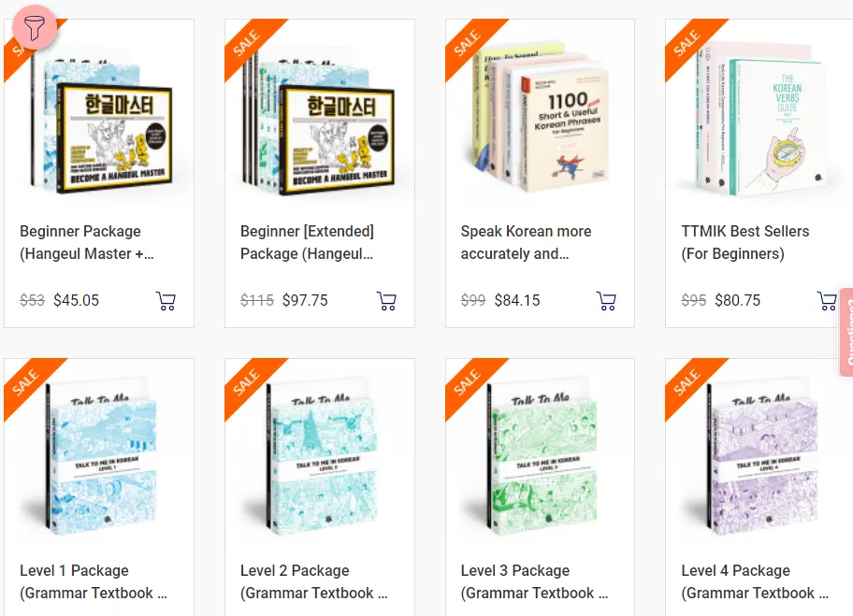Open the pink filter funnel button
The image size is (853, 616).
pos(35,27)
